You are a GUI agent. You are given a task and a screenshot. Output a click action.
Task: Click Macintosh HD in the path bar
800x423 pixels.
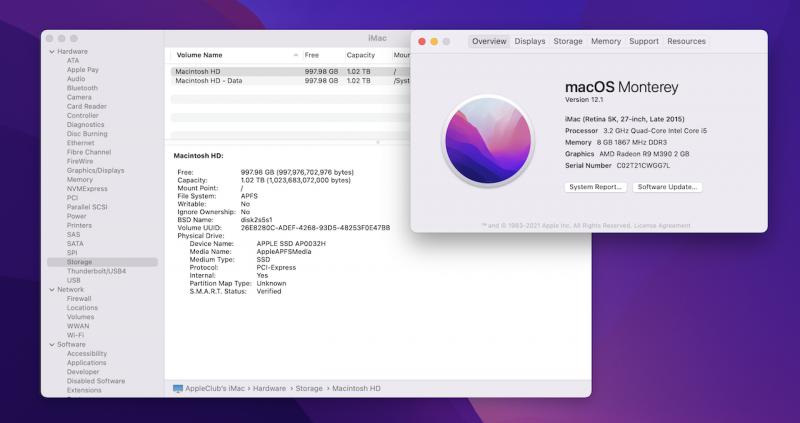(356, 389)
